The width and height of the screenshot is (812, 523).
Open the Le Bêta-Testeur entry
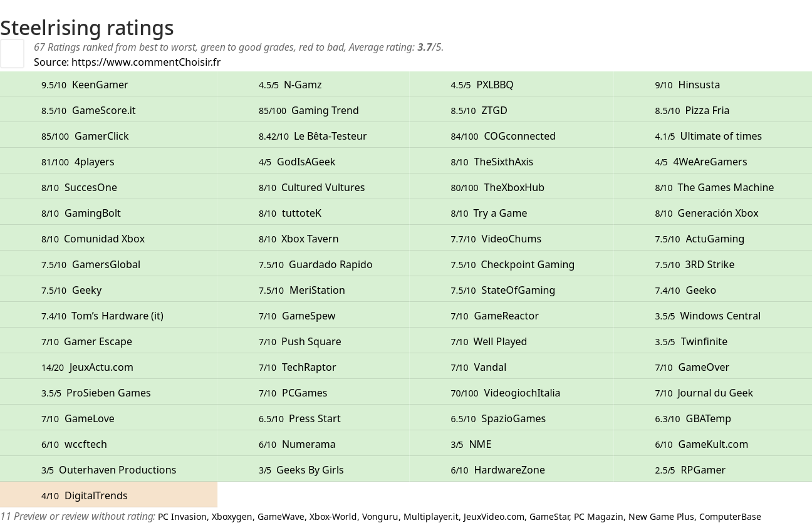313,136
